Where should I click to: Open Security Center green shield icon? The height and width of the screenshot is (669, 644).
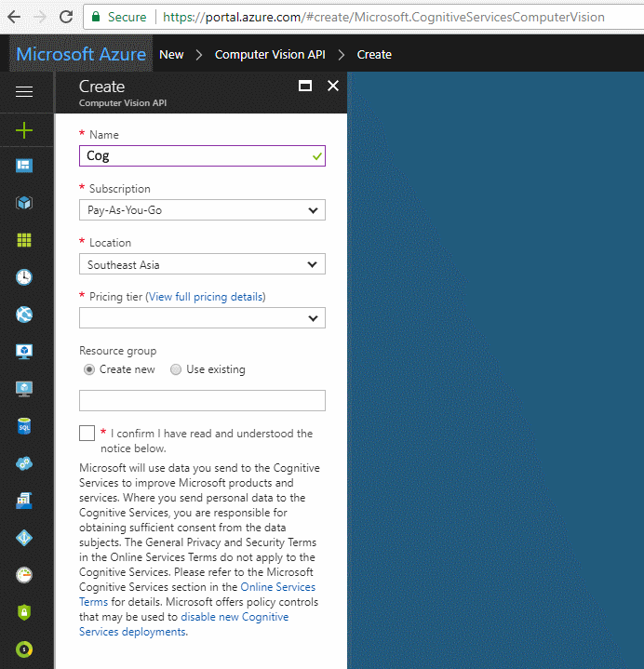tap(24, 612)
